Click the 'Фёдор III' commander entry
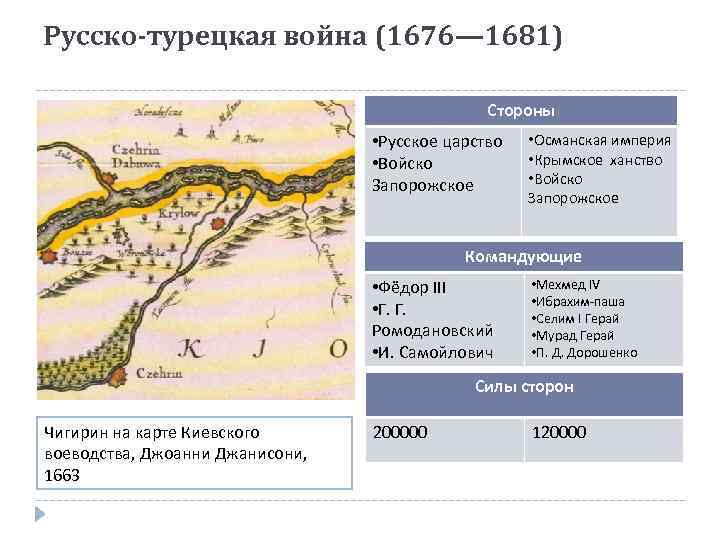Viewport: 720px width, 540px height. [x=409, y=287]
